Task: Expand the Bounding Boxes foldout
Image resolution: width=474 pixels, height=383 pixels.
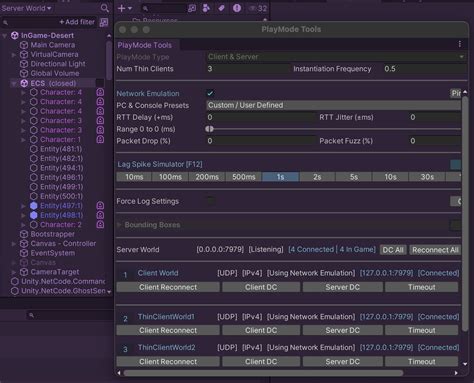Action: 119,225
